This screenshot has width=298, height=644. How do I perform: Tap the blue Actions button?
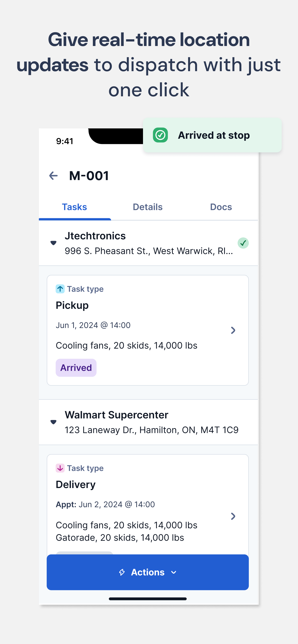(x=148, y=572)
